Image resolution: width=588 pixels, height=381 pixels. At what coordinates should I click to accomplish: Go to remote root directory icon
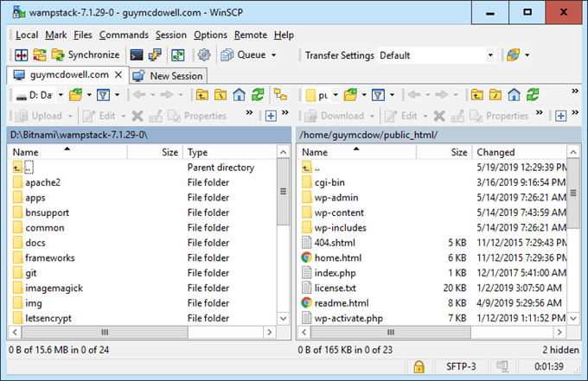point(495,95)
